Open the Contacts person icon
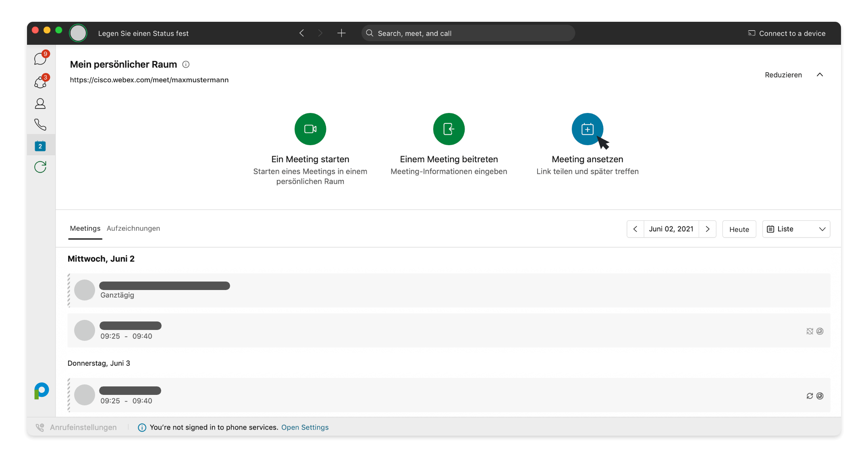The width and height of the screenshot is (868, 457). coord(40,104)
